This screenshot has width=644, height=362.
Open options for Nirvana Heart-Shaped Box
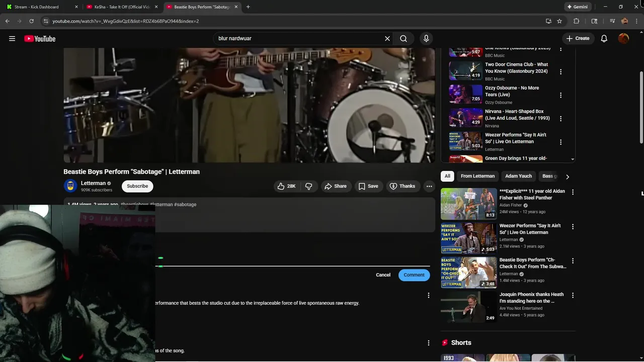(x=560, y=119)
